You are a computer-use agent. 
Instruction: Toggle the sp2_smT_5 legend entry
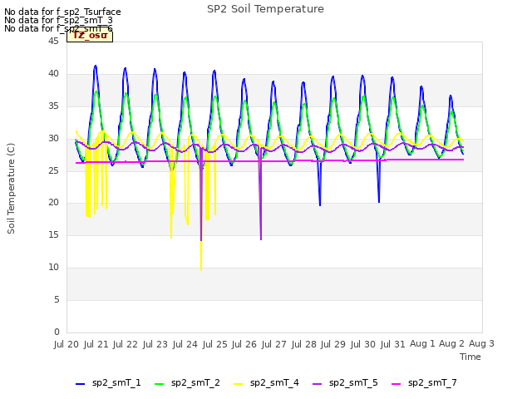point(345,383)
